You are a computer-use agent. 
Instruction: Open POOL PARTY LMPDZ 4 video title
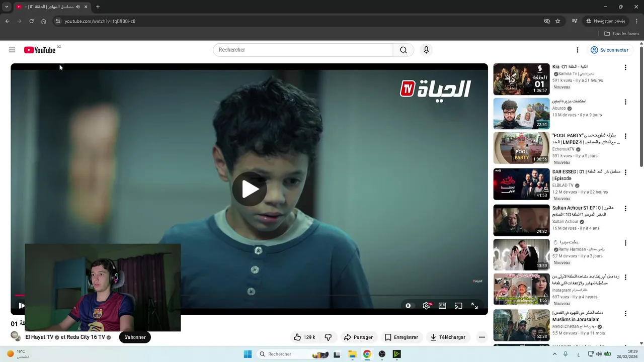586,138
